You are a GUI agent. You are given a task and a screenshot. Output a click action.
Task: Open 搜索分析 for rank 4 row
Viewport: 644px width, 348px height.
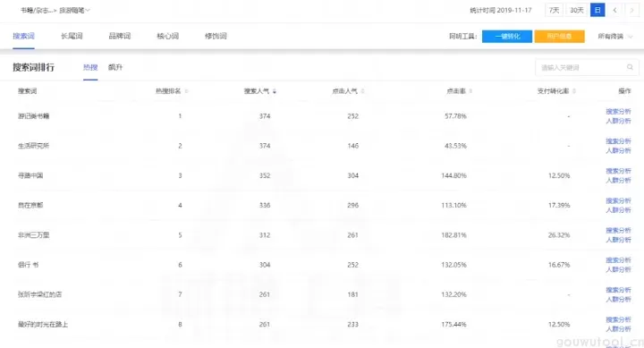tap(618, 200)
